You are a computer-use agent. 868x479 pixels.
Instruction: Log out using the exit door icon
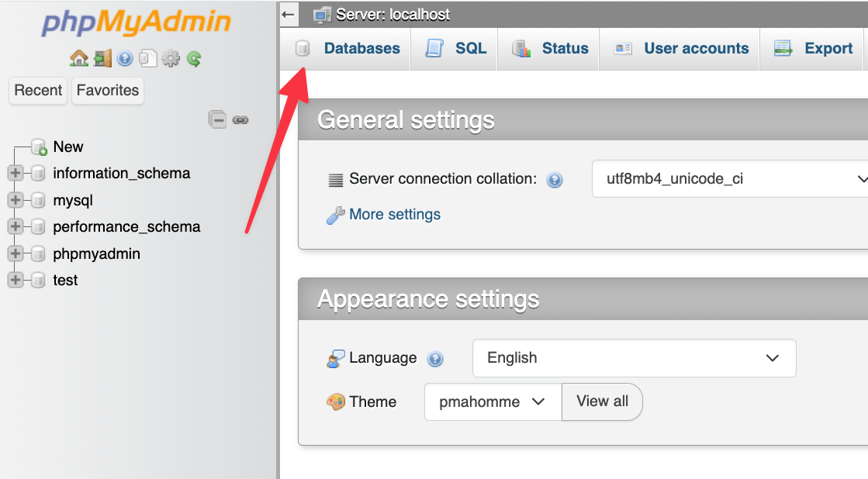tap(103, 58)
